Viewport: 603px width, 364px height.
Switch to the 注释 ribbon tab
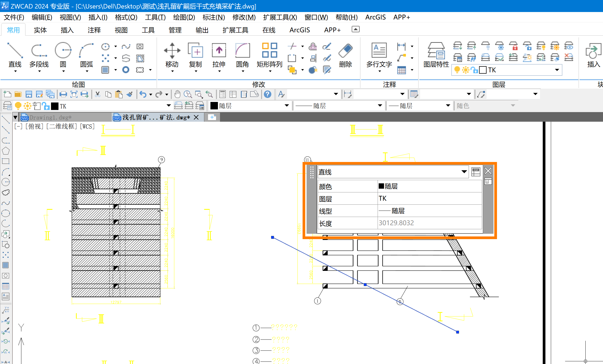(94, 30)
